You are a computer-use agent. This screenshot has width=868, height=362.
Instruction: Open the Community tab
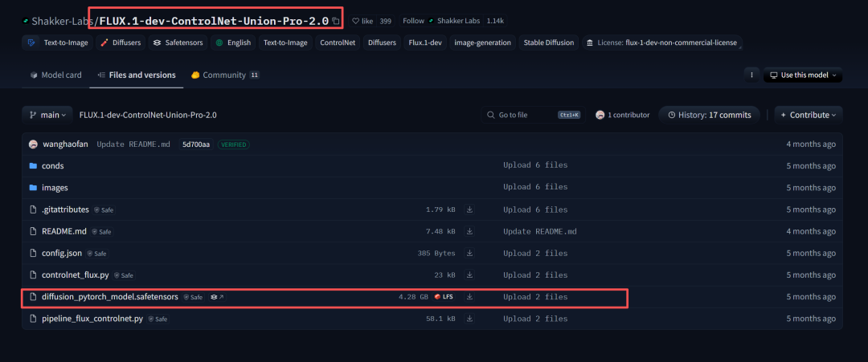(x=225, y=75)
